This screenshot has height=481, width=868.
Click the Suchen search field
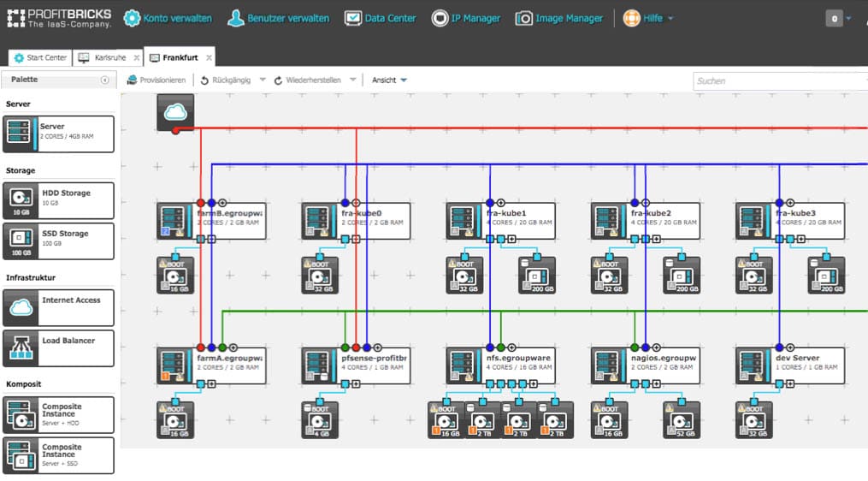pyautogui.click(x=774, y=80)
